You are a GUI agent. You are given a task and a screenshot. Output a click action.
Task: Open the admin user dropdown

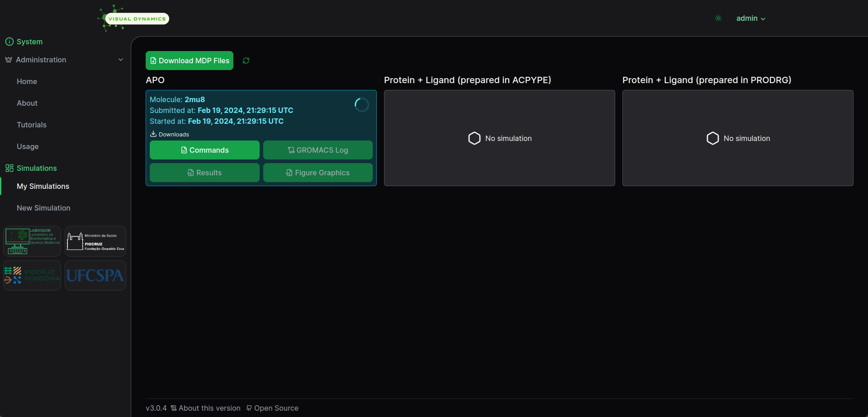750,19
